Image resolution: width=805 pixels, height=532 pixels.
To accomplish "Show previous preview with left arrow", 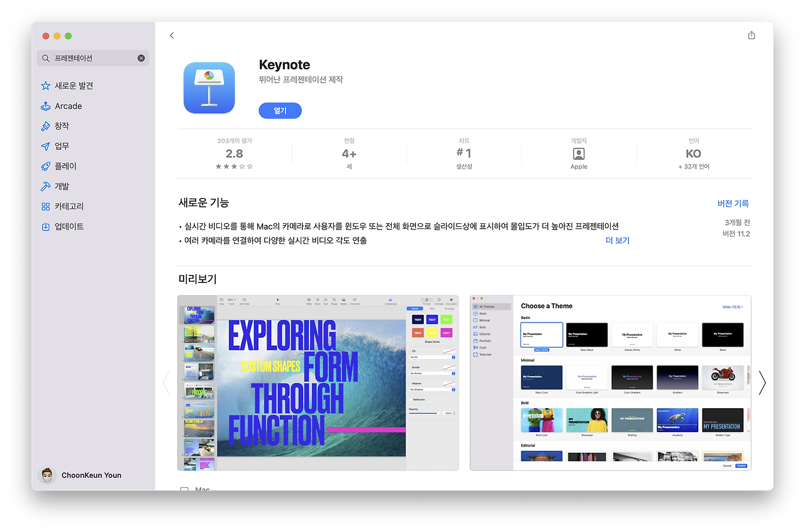I will pos(166,382).
